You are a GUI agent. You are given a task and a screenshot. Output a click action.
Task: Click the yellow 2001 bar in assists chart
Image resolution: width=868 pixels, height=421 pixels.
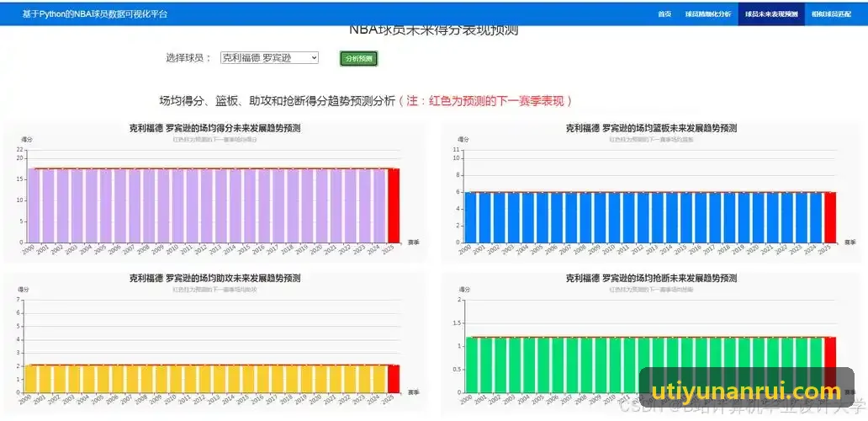click(x=46, y=379)
